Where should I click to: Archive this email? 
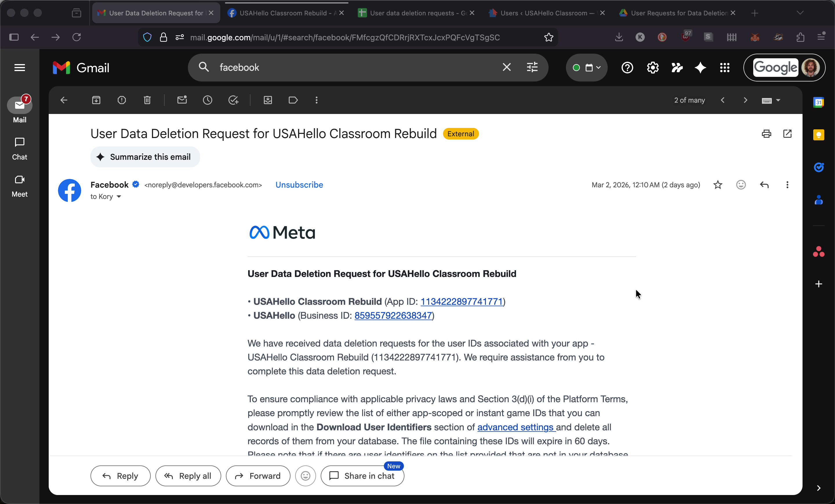click(x=96, y=100)
